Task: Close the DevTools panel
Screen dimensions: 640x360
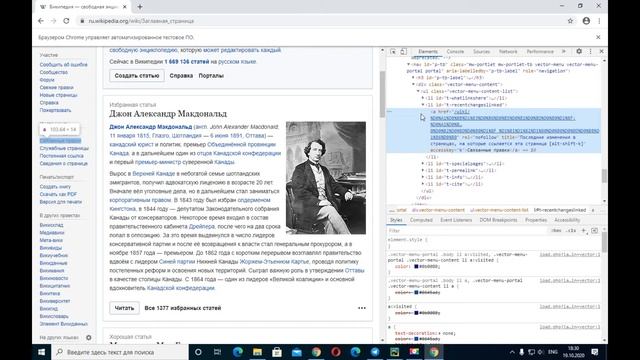Action: (601, 51)
